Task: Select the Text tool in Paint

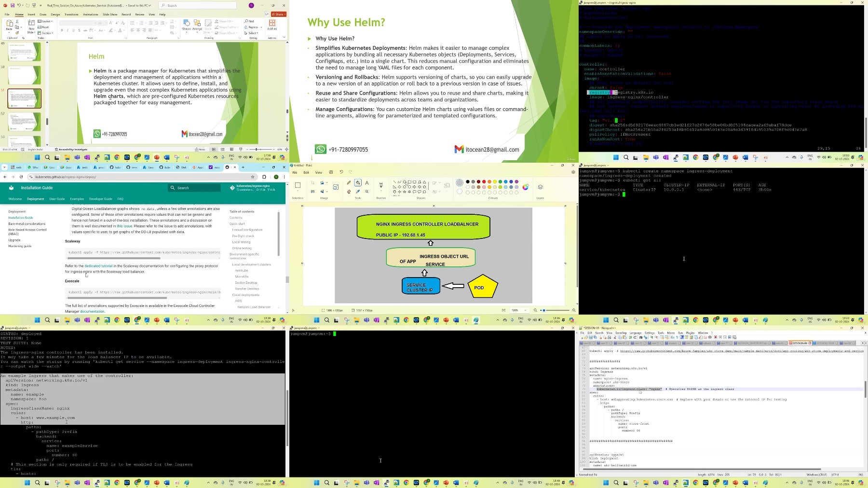Action: pyautogui.click(x=367, y=183)
